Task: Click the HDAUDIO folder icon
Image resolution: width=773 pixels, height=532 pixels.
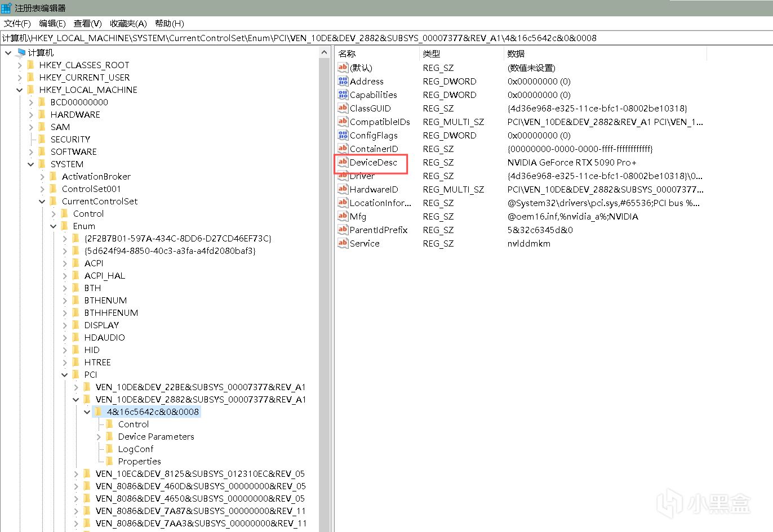Action: (76, 337)
